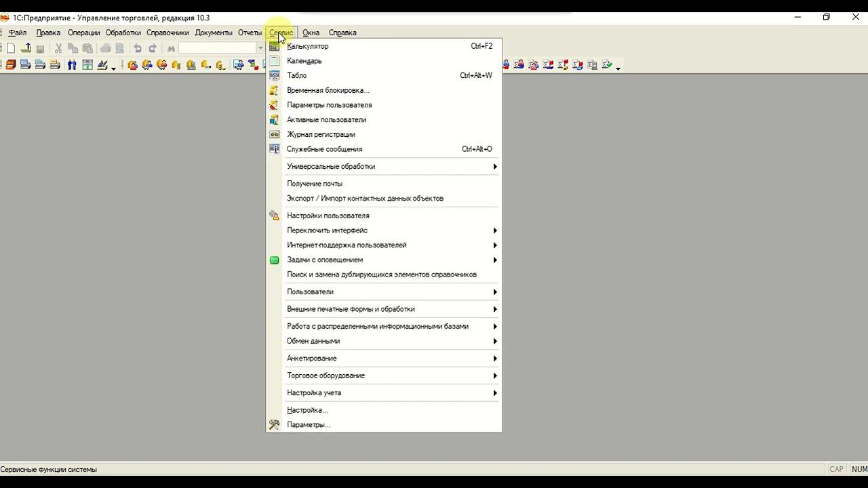Expand Универсальные обработки submenu
868x488 pixels.
384,167
